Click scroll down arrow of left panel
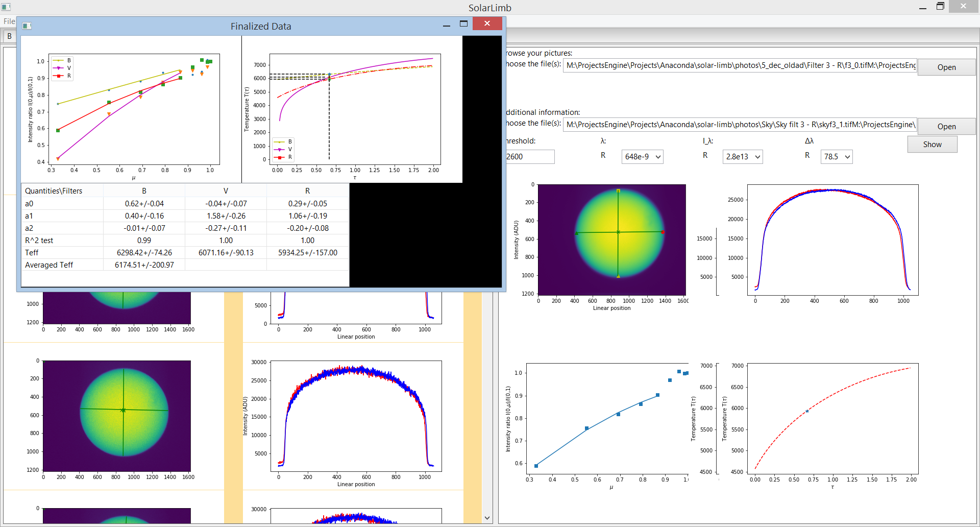Image resolution: width=980 pixels, height=527 pixels. pos(487,518)
